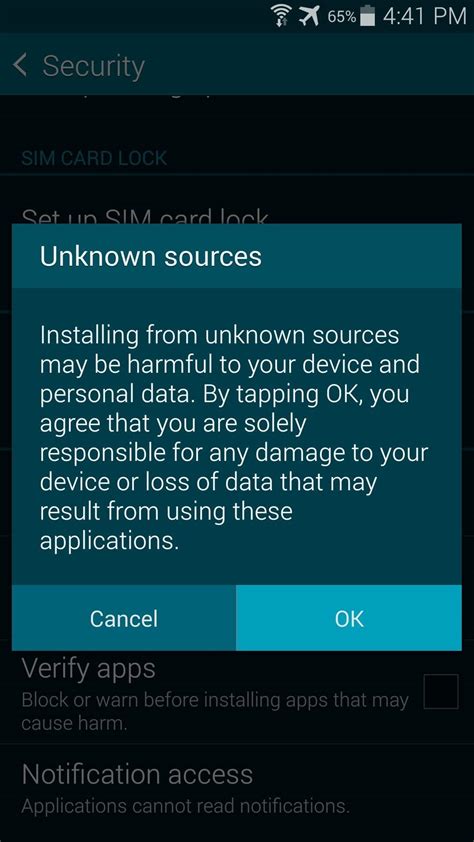
Task: Tap the battery icon in status bar
Action: (367, 16)
